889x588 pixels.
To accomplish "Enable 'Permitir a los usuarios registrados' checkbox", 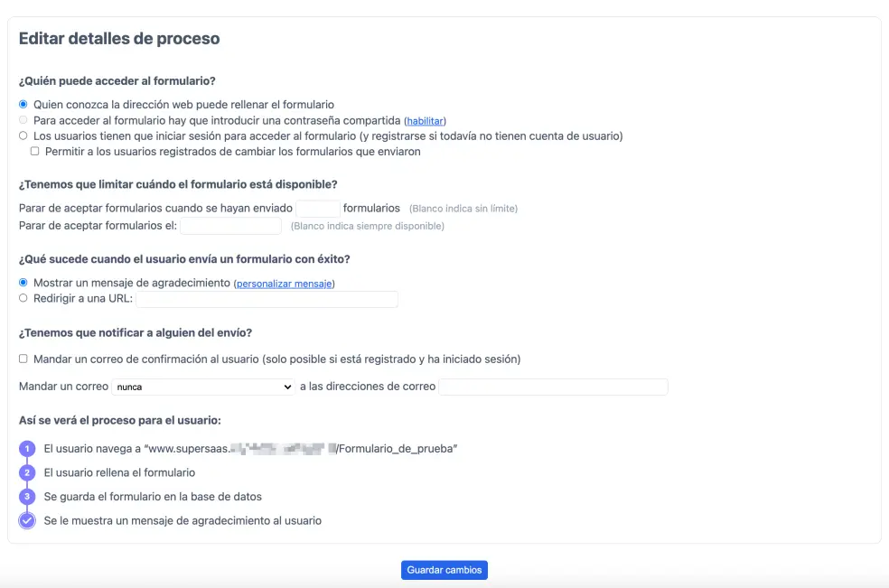I will tap(34, 152).
